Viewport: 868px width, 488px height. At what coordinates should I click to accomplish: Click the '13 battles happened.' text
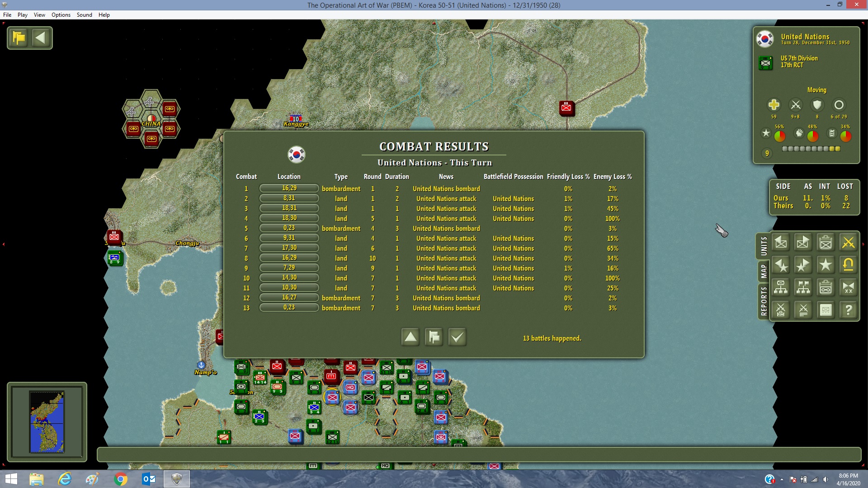[x=552, y=338]
